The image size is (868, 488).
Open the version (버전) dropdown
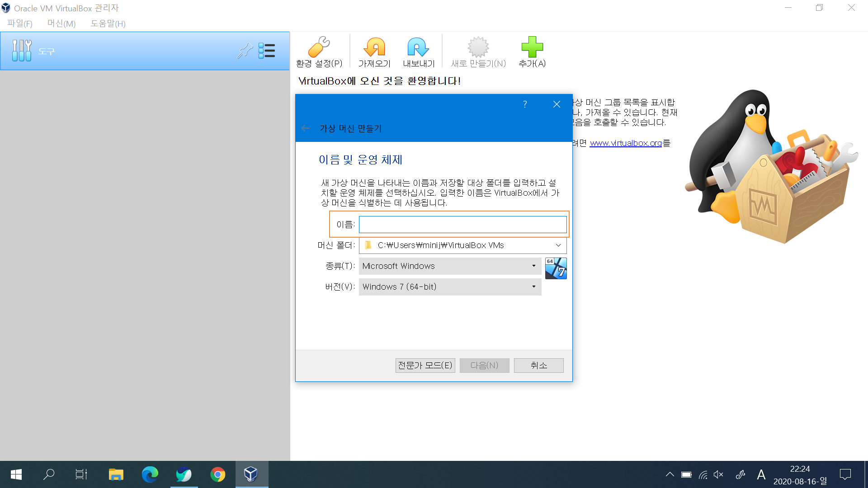pos(450,287)
